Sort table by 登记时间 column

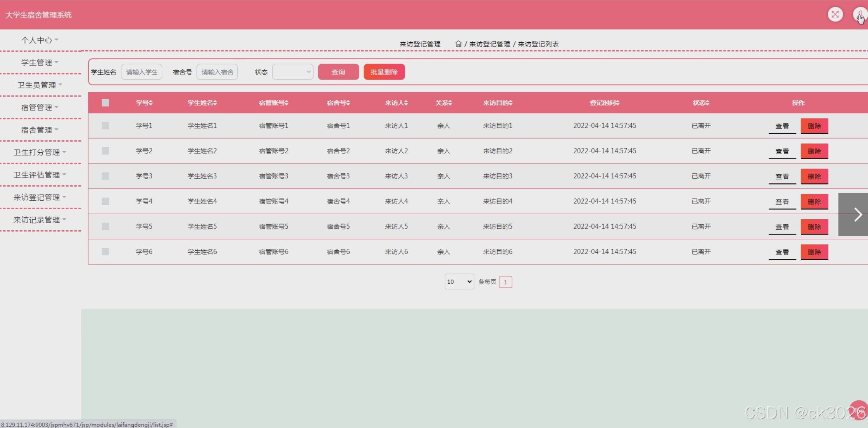604,103
